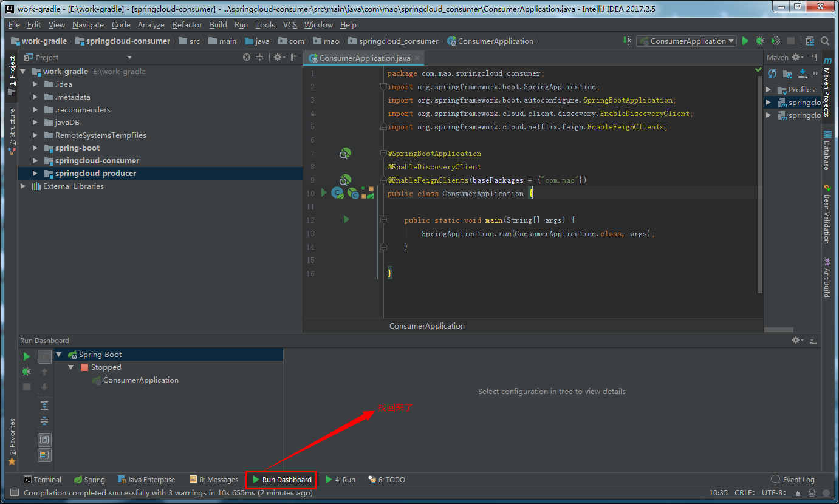Open the ConsumerApplication run configuration dropdown

click(687, 41)
